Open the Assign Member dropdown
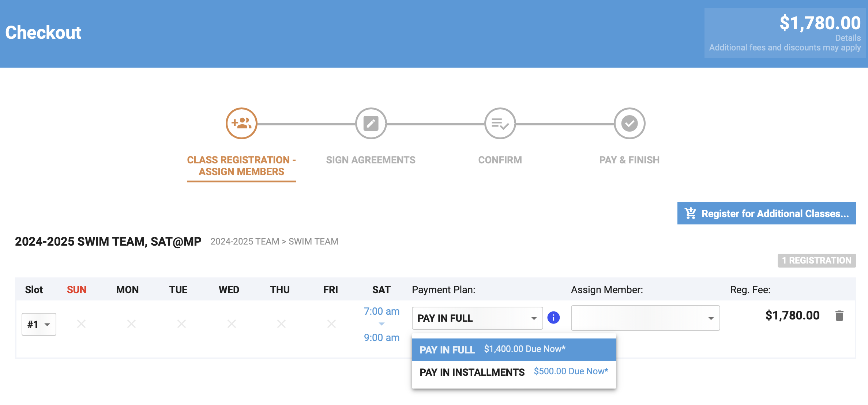 (x=645, y=318)
